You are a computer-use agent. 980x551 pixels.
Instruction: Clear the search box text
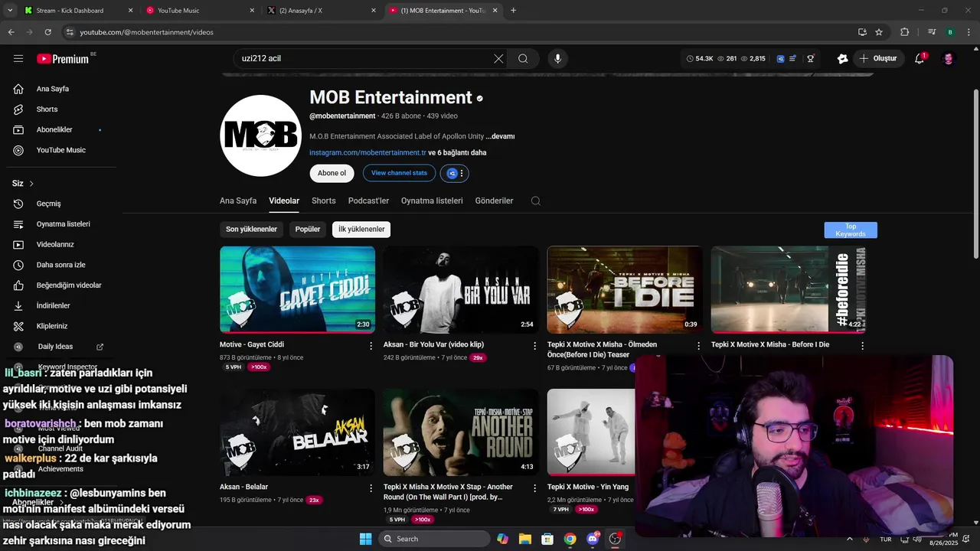point(498,58)
